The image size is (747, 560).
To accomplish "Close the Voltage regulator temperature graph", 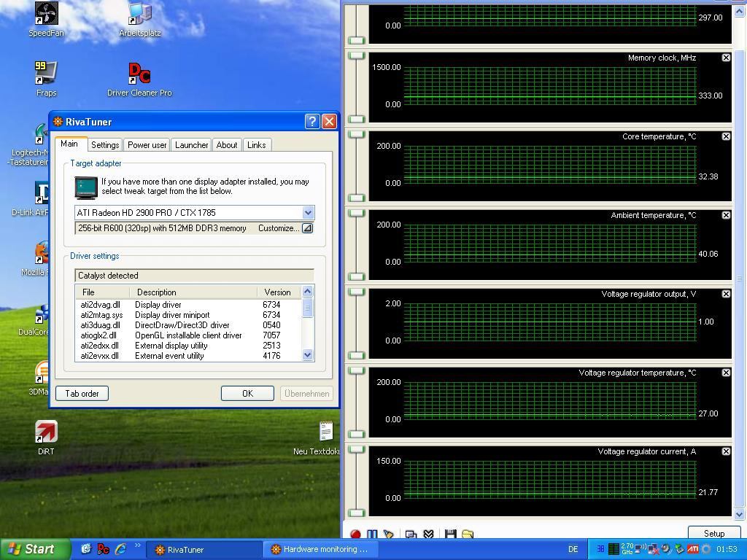I will 726,373.
